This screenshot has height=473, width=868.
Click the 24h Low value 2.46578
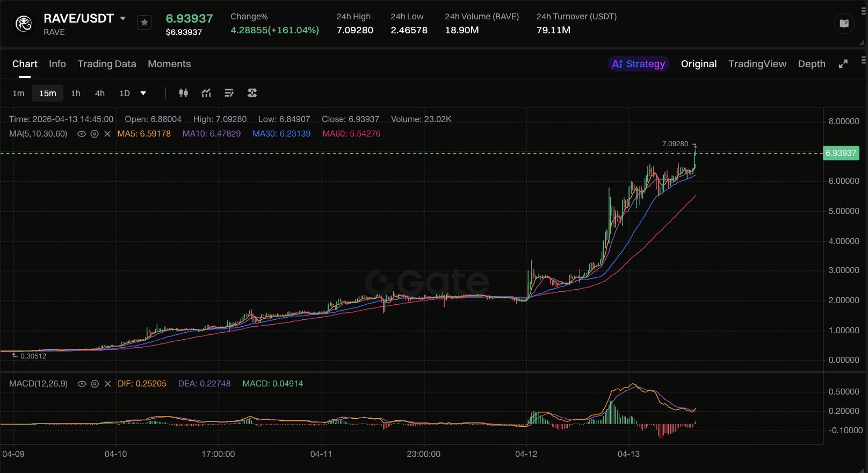tap(409, 30)
